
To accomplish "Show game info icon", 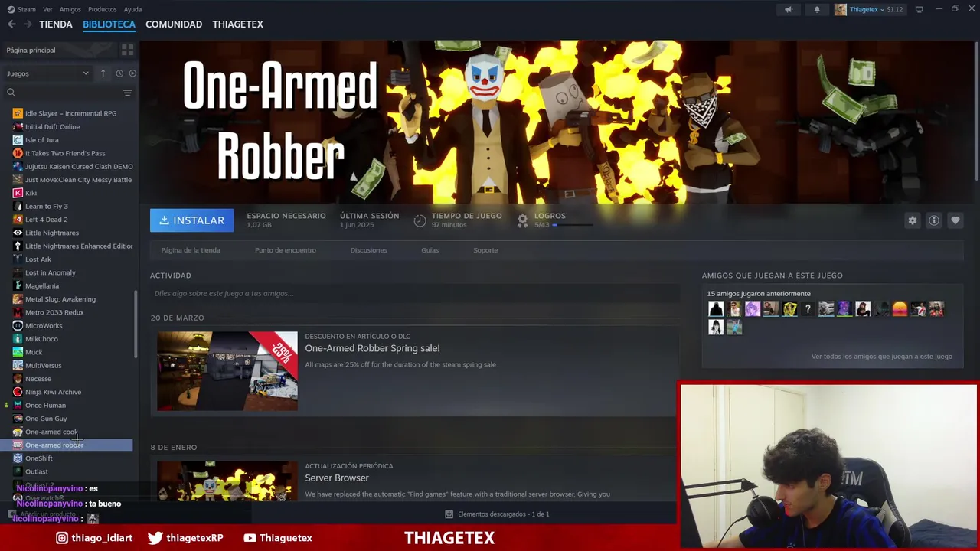I will (x=934, y=220).
